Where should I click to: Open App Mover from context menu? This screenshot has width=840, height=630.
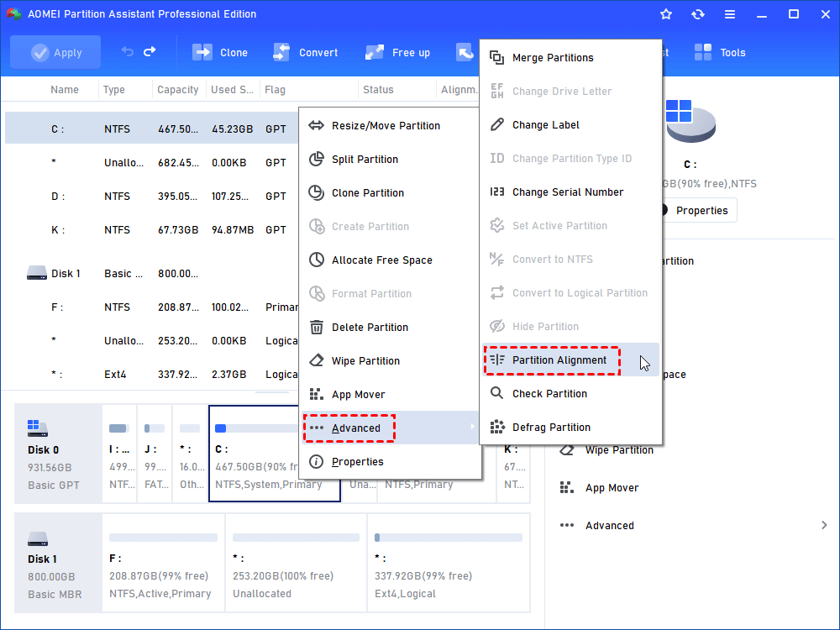(390, 395)
